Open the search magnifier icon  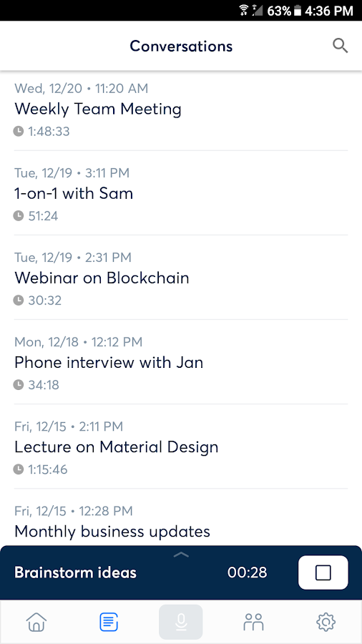341,46
